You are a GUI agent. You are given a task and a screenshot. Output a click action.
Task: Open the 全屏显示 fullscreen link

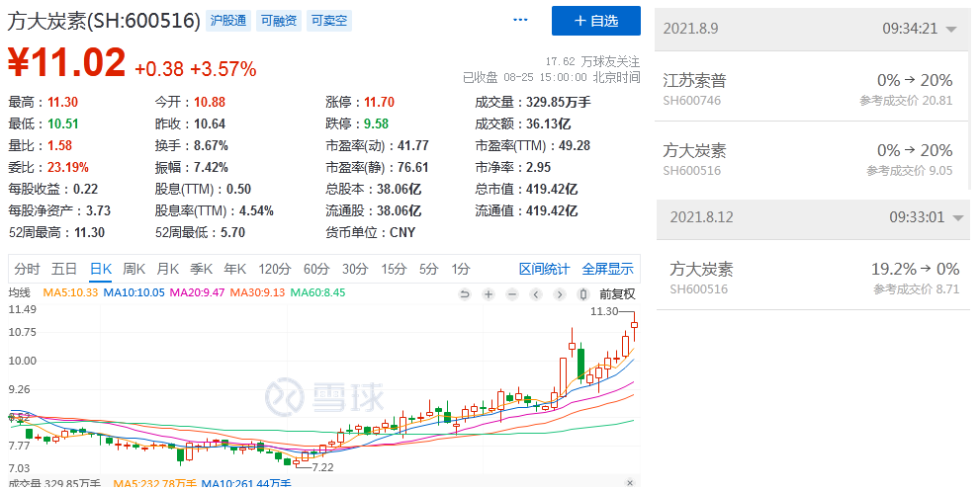pyautogui.click(x=607, y=269)
